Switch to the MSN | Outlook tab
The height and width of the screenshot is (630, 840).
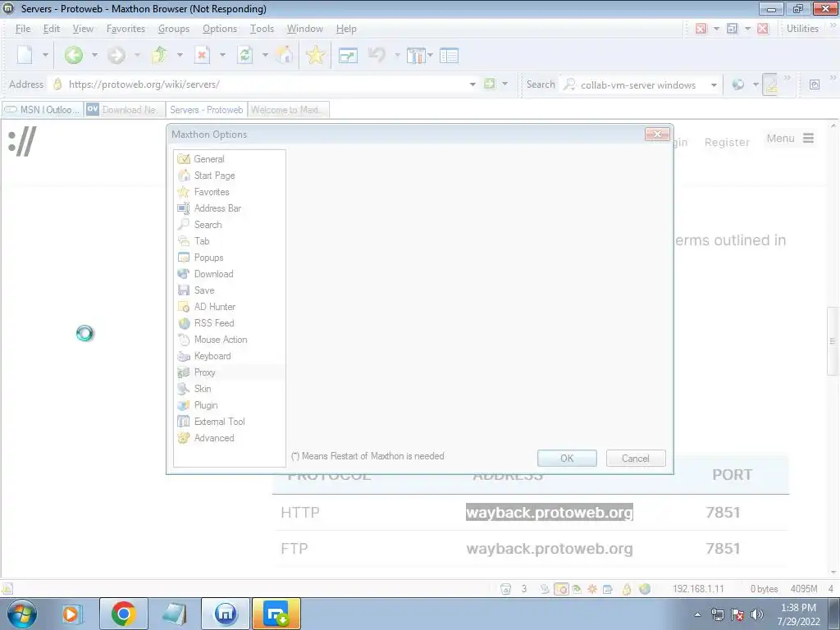coord(43,109)
